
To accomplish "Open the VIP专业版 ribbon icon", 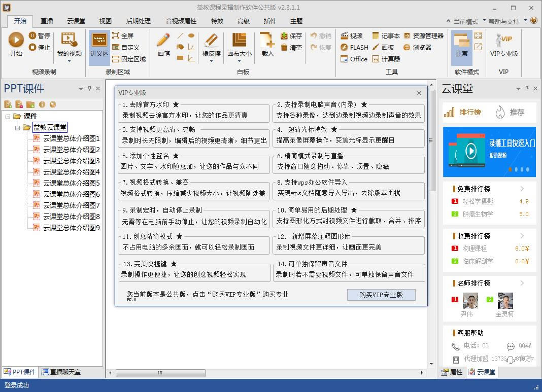I will tap(503, 44).
